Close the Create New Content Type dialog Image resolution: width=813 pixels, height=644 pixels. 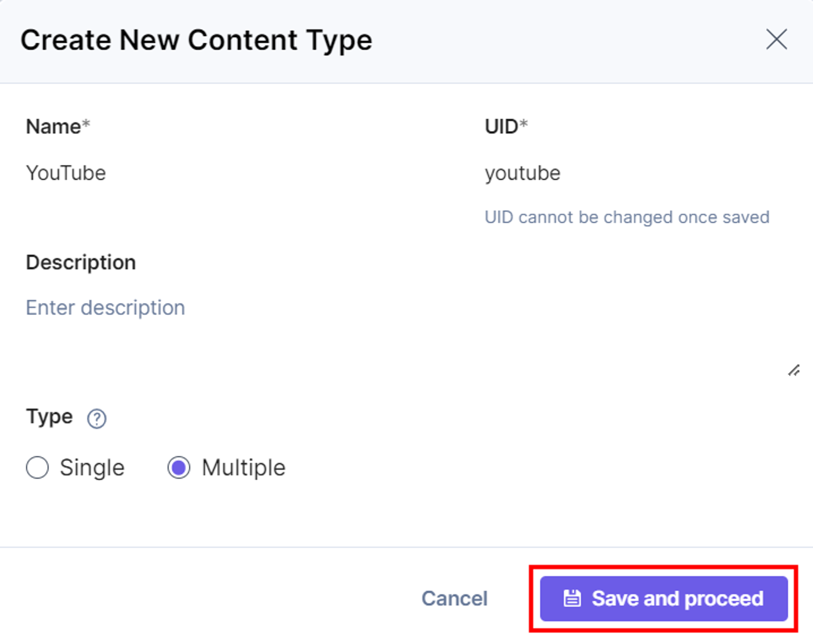(x=776, y=39)
